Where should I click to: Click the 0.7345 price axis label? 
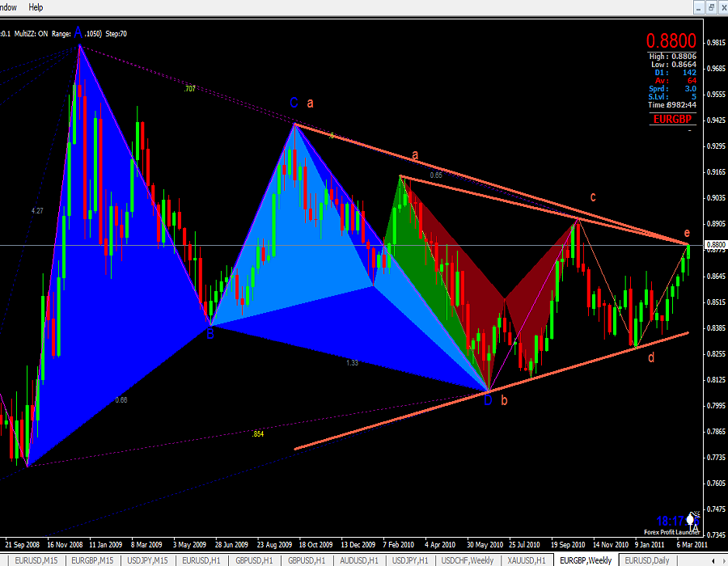point(716,535)
